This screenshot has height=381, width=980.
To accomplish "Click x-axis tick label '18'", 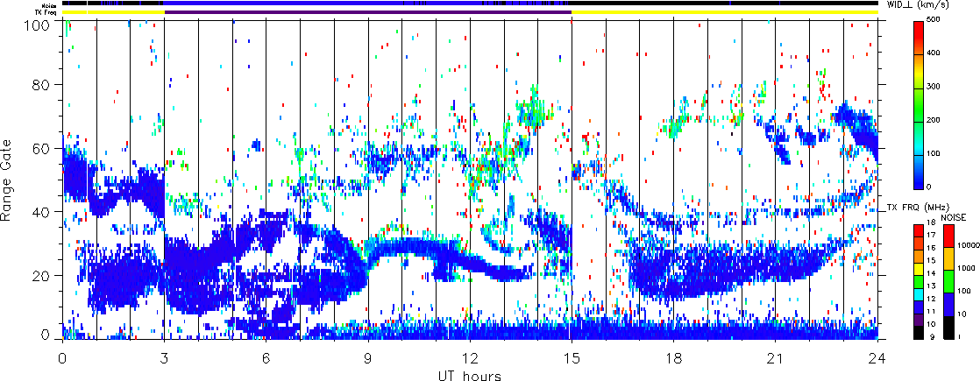I will pyautogui.click(x=674, y=358).
